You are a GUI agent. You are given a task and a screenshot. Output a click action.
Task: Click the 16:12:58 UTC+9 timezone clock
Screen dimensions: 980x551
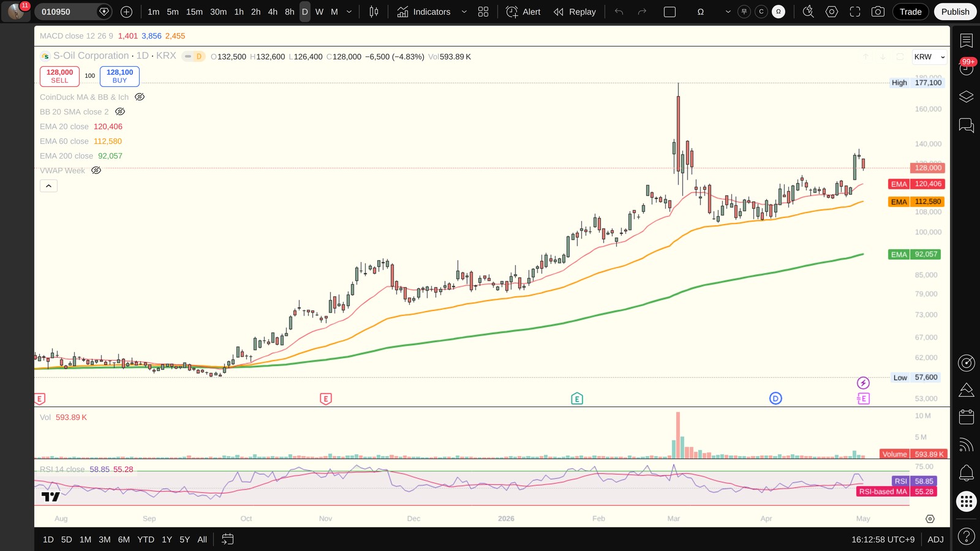coord(883,539)
